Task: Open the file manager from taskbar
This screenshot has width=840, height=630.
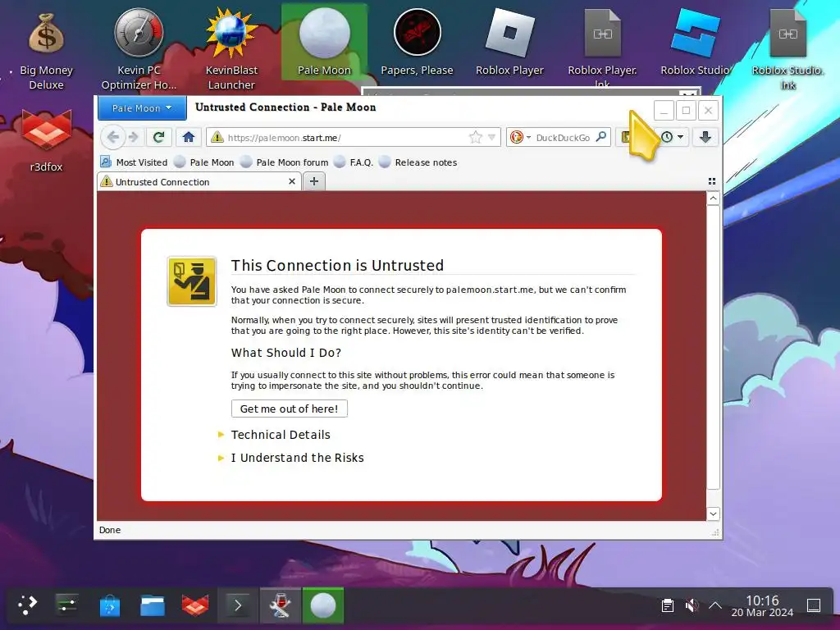Action: click(153, 605)
